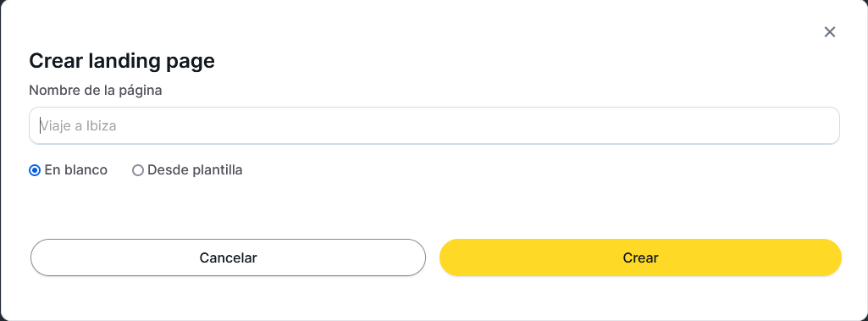Select the En blanco radio button
The image size is (868, 321).
click(35, 170)
